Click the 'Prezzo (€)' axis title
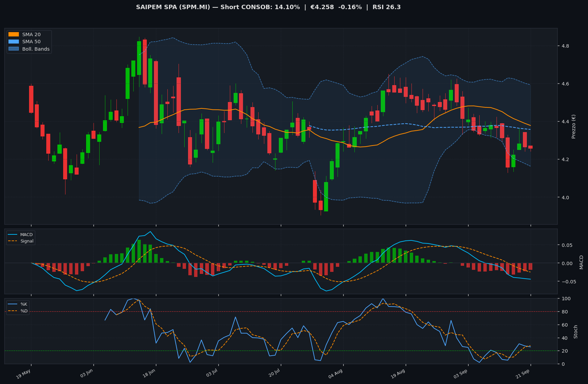 click(573, 126)
